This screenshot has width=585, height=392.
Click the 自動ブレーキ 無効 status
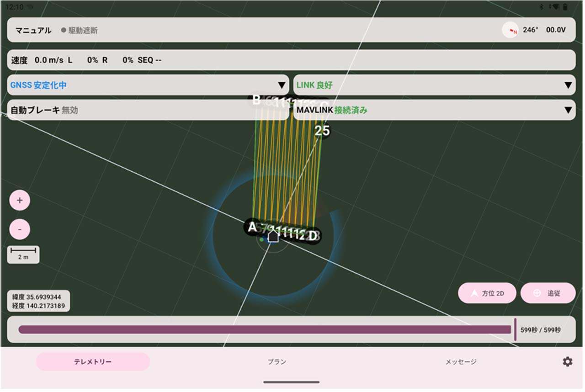tap(44, 110)
